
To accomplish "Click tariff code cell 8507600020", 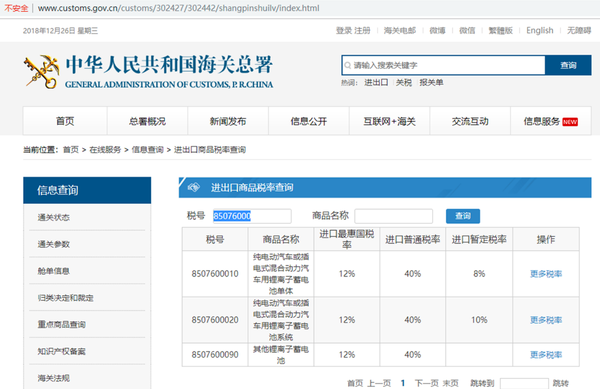I will (215, 320).
